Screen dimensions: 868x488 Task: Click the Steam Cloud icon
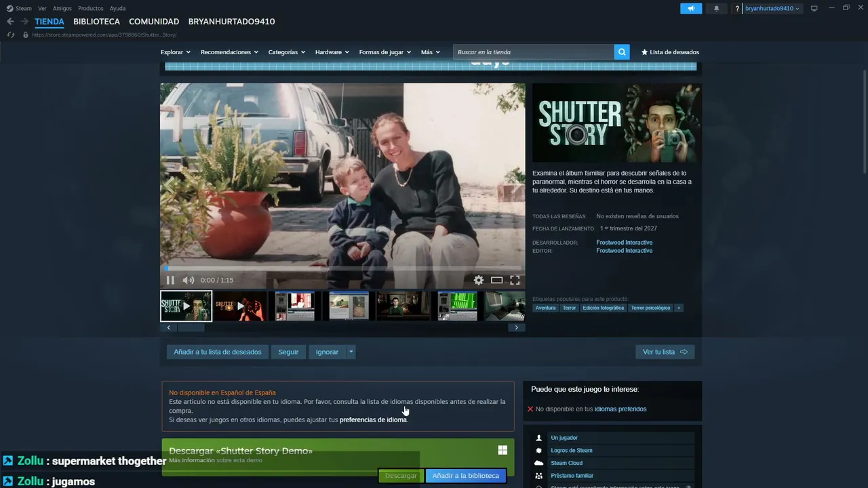(x=539, y=463)
